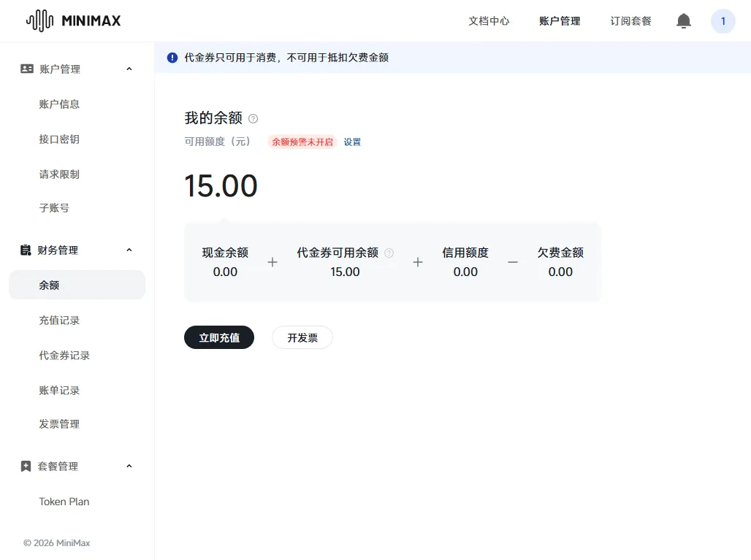Click the 账户管理 ID card icon

[x=27, y=69]
